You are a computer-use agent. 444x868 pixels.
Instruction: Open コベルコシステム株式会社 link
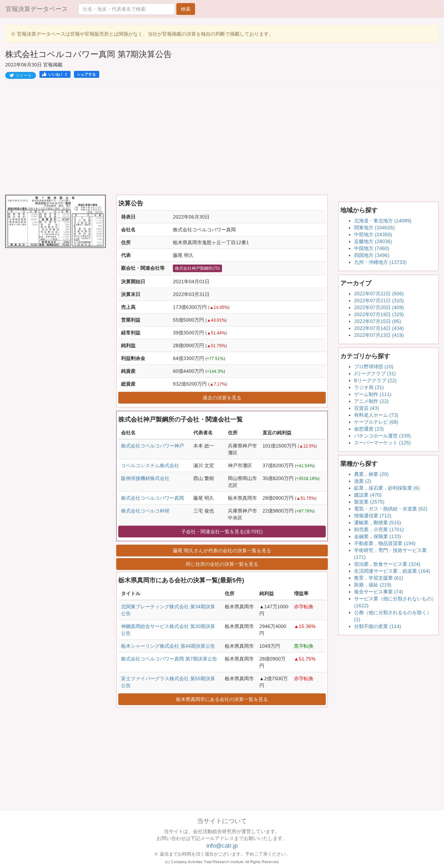click(x=150, y=465)
